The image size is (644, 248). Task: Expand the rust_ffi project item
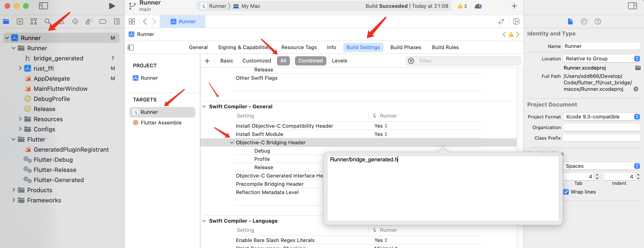[20, 68]
